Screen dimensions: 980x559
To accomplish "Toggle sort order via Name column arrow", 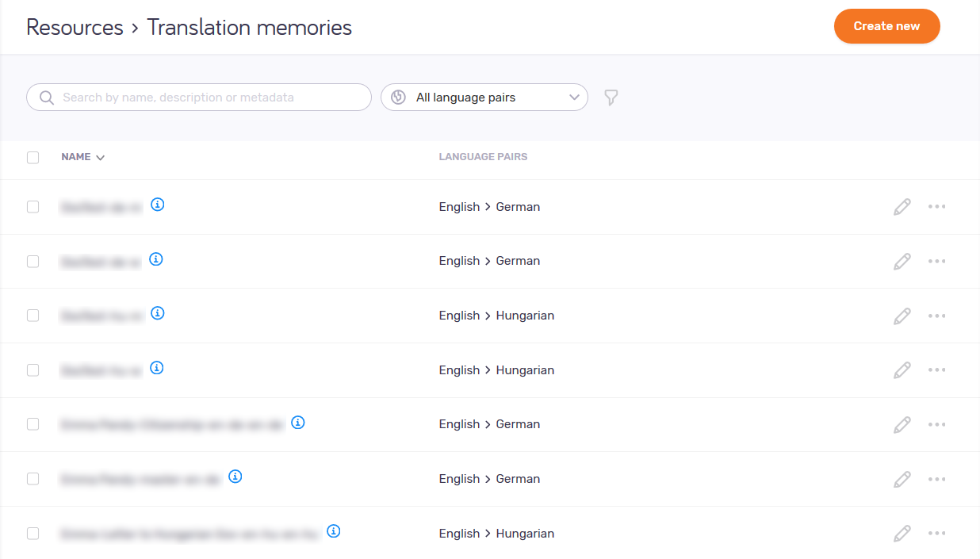I will point(100,158).
